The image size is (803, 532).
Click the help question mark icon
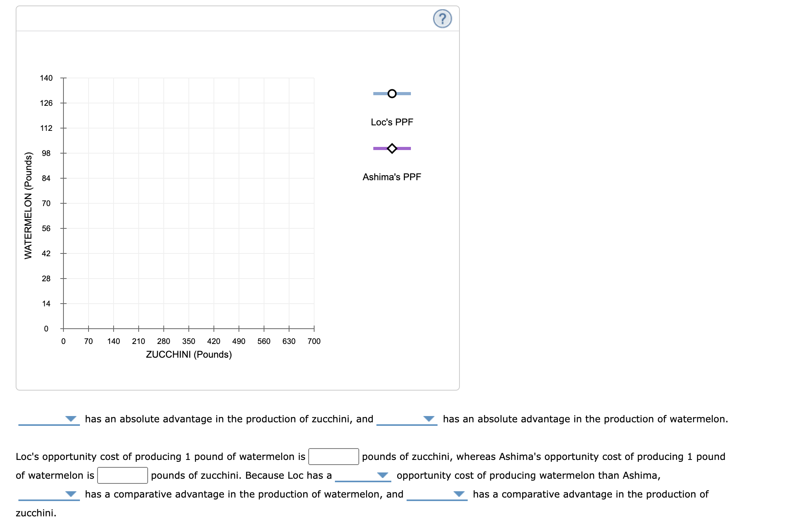coord(442,19)
